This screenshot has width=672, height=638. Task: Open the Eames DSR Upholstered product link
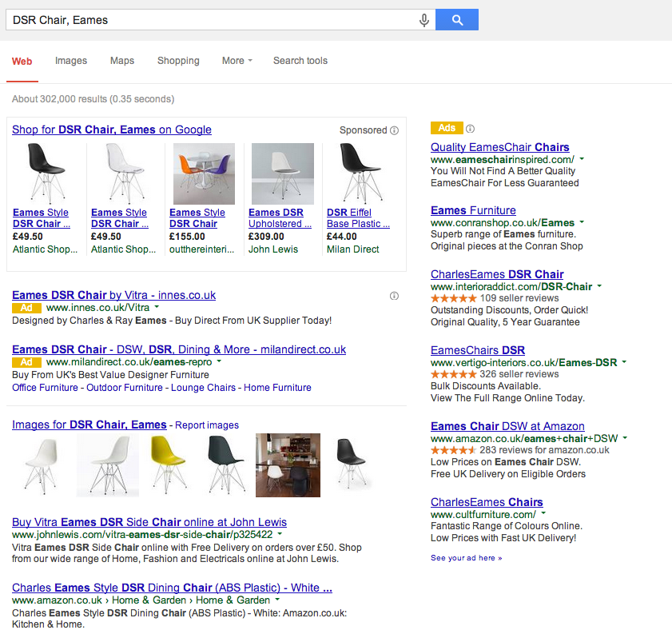(280, 218)
